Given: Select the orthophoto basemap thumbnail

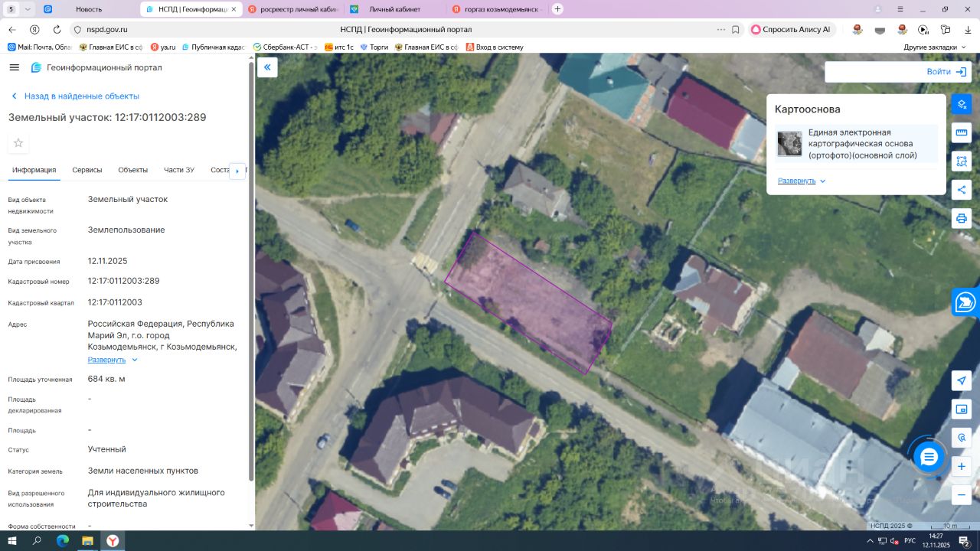Looking at the screenshot, I should [x=789, y=144].
